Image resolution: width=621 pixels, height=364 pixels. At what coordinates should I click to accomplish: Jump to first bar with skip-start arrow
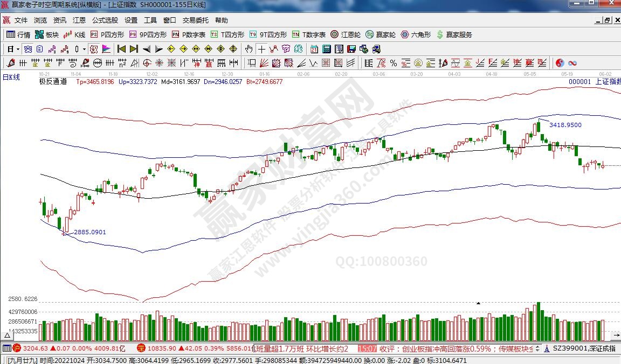click(121, 49)
